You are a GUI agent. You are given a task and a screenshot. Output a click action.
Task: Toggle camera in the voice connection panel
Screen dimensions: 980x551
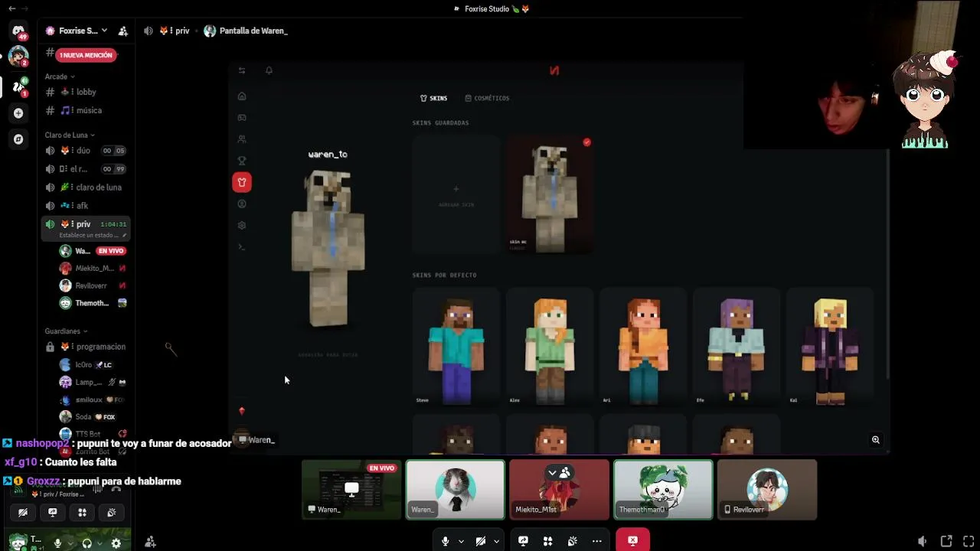tap(23, 513)
